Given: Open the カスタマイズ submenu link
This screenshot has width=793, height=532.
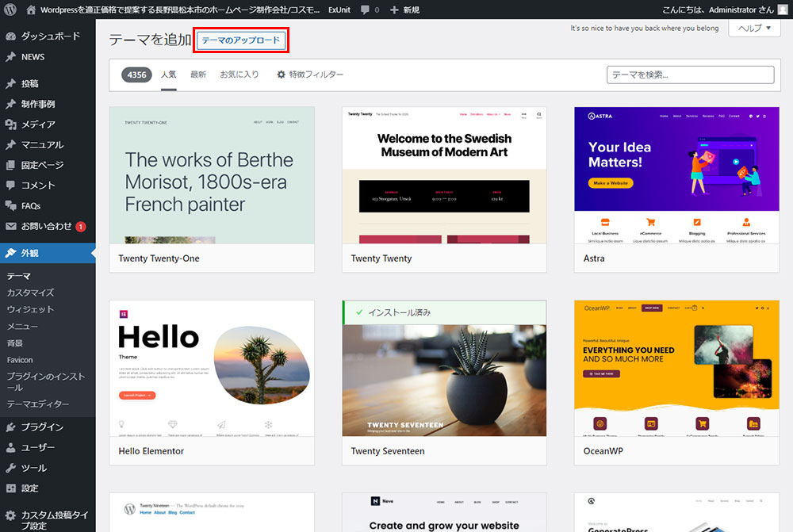Looking at the screenshot, I should click(x=30, y=293).
